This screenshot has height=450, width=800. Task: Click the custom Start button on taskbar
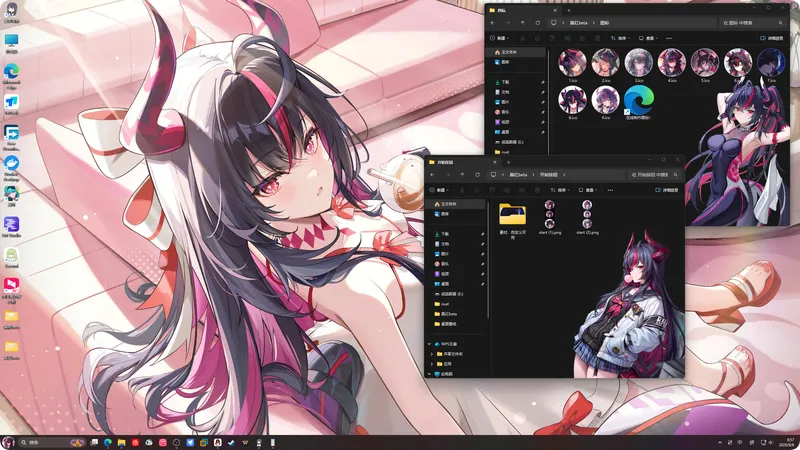(x=8, y=442)
